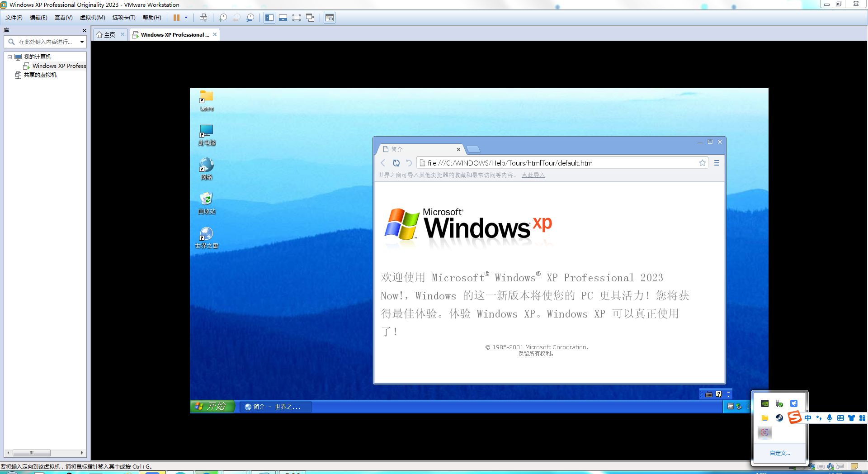Viewport: 868px width, 474px height.
Task: Refresh the page in the browser
Action: click(x=396, y=163)
